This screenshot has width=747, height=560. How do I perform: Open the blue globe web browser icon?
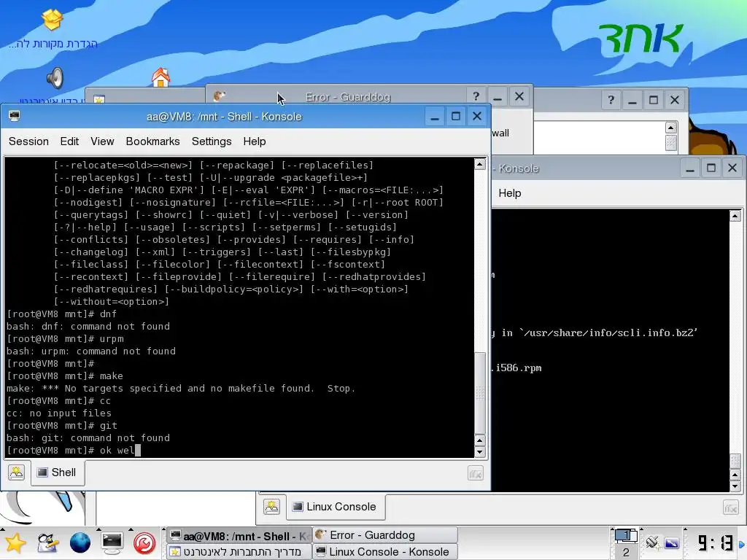[x=80, y=543]
